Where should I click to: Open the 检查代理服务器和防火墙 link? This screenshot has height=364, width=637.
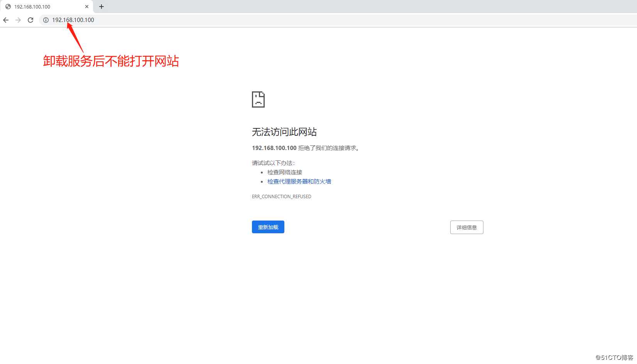click(x=299, y=182)
